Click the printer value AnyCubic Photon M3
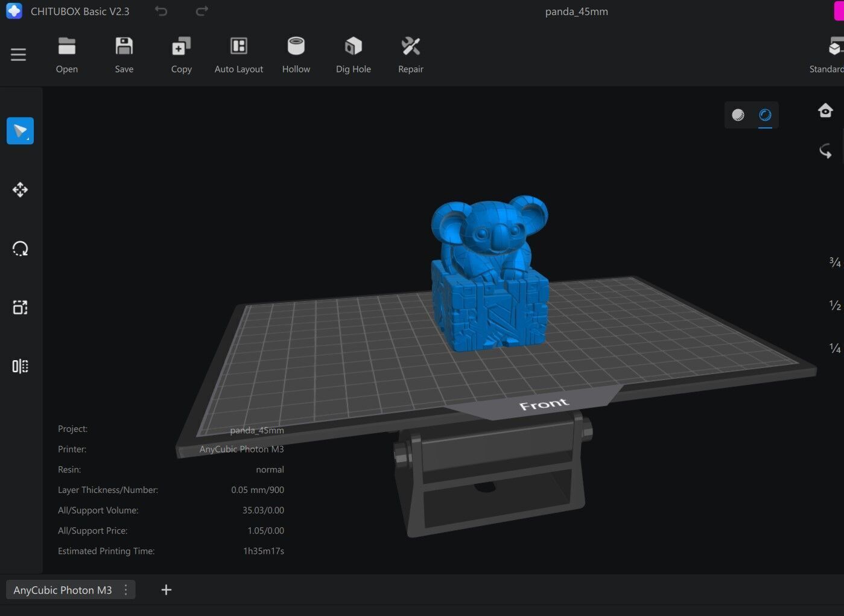Screen dimensions: 844x616 coord(241,449)
